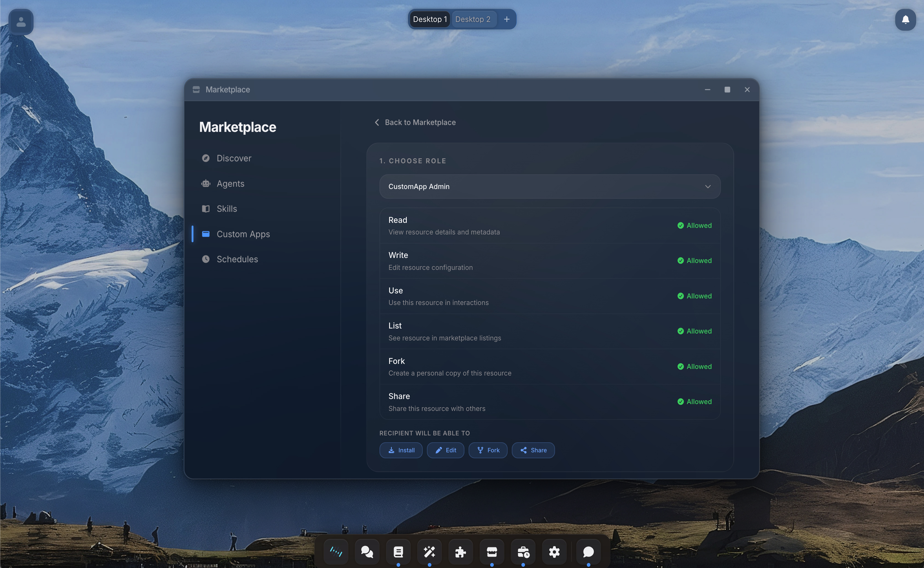
Task: Click the Fork capability chip
Action: click(x=488, y=450)
